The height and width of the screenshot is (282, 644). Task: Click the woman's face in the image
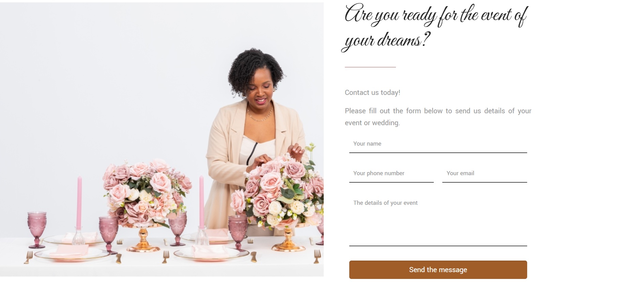coord(260,89)
